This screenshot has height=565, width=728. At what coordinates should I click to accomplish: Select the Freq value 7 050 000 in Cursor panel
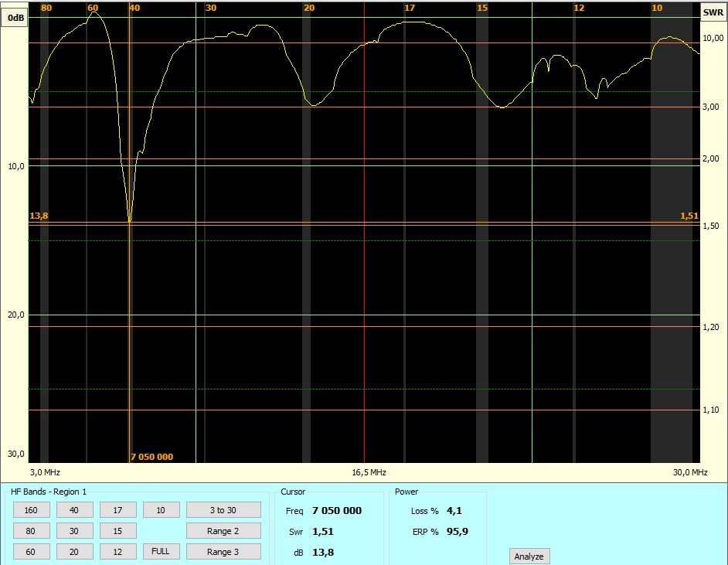337,511
